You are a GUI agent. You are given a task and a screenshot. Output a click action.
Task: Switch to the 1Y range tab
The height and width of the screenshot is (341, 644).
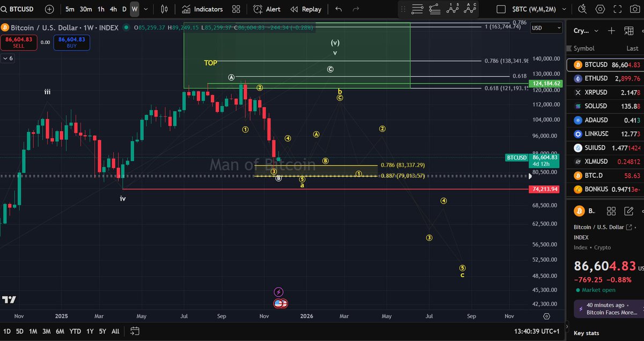90,331
